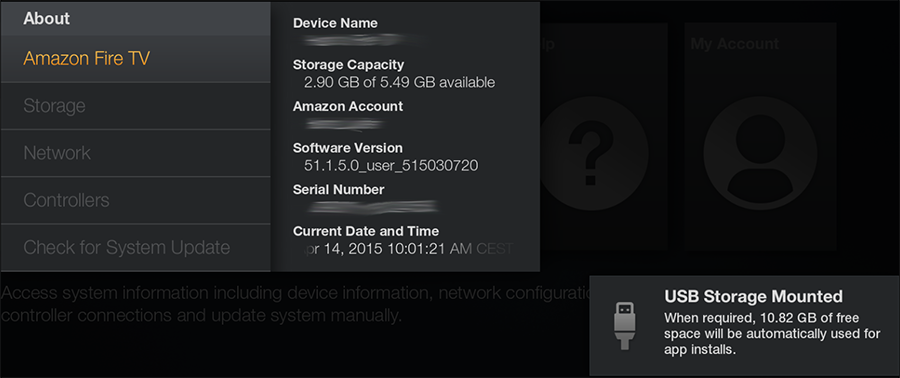
Task: Click the Serial Number label
Action: pyautogui.click(x=339, y=189)
